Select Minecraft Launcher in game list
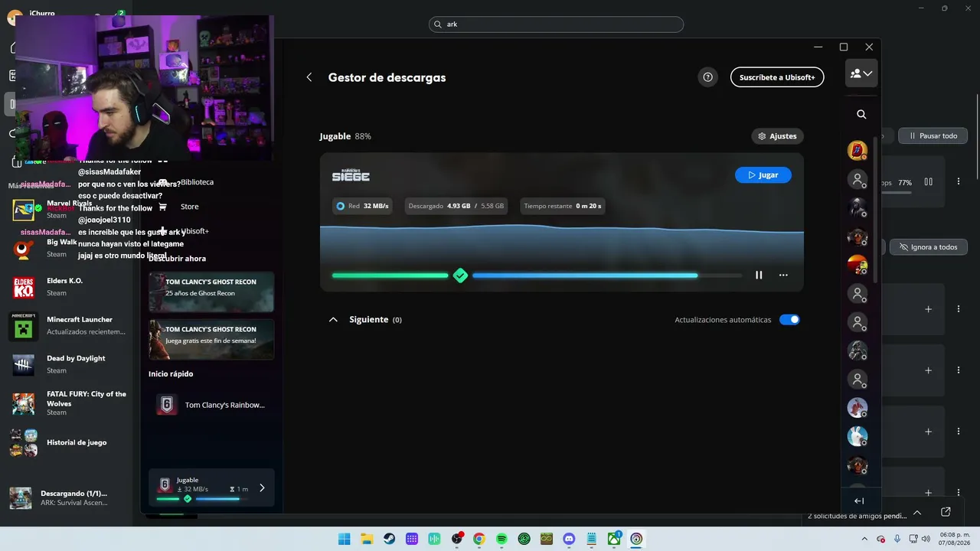The image size is (980, 551). click(65, 326)
